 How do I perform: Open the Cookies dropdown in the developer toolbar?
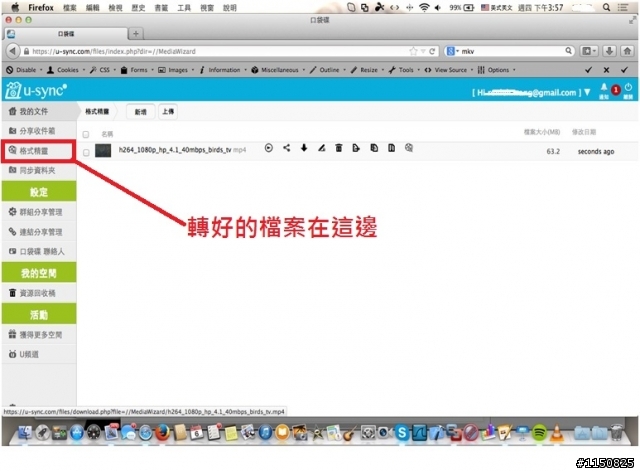[x=66, y=70]
